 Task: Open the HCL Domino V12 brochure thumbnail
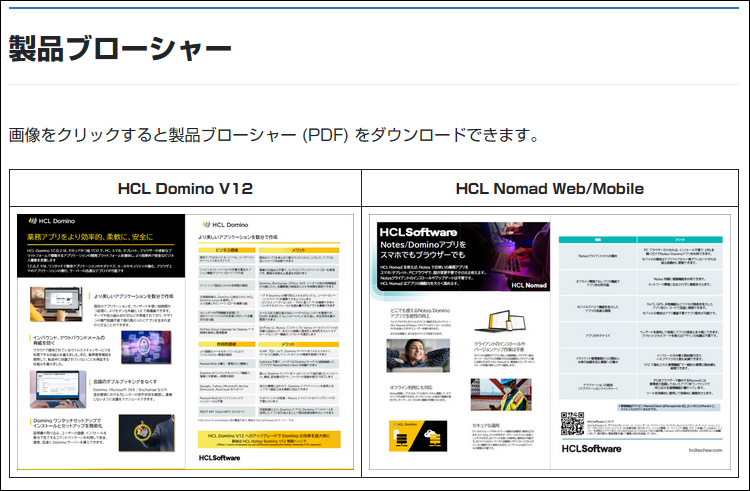point(186,342)
